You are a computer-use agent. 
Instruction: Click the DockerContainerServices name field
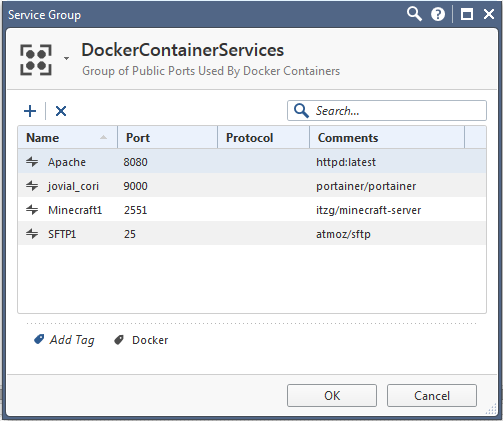183,50
